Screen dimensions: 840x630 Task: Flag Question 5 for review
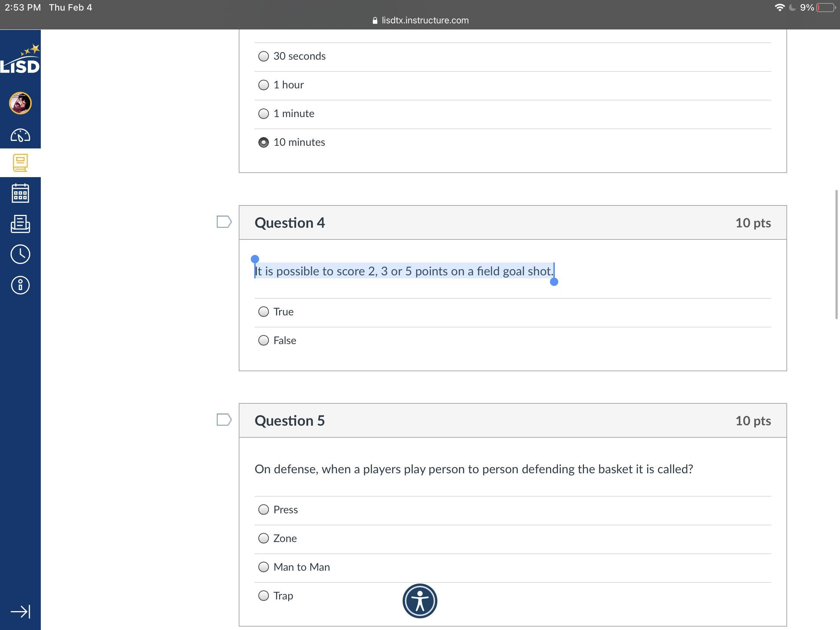tap(224, 420)
